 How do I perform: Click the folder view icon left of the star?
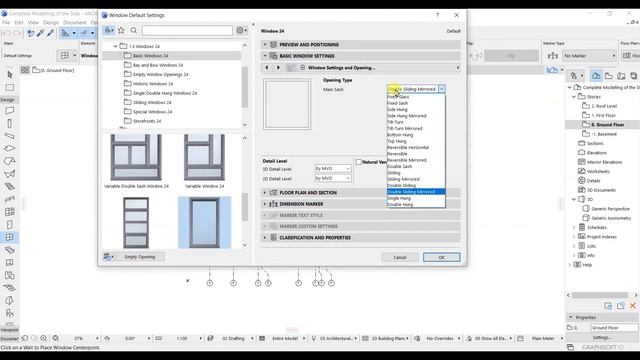pyautogui.click(x=109, y=30)
